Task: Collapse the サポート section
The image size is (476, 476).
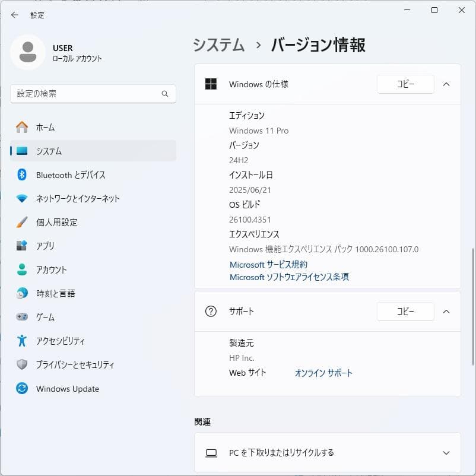Action: [446, 311]
